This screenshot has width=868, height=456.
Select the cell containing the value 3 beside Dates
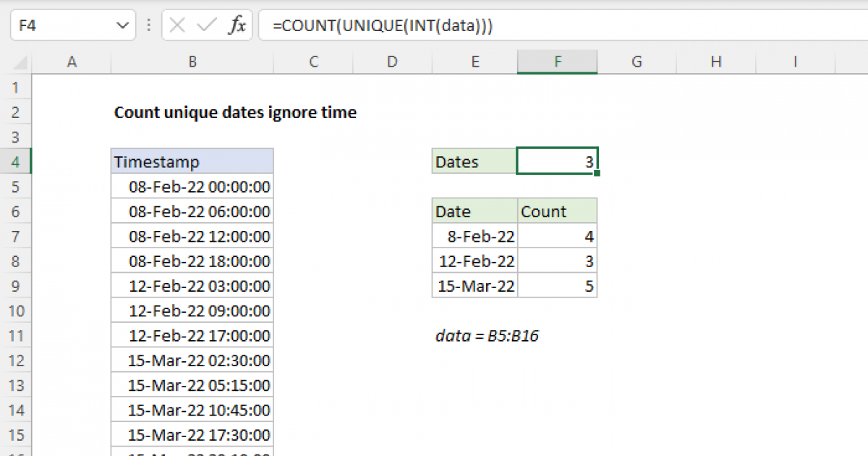click(557, 161)
